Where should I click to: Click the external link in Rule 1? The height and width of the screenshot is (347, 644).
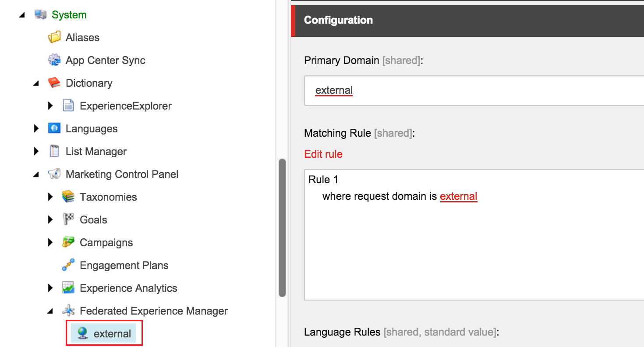click(x=458, y=196)
